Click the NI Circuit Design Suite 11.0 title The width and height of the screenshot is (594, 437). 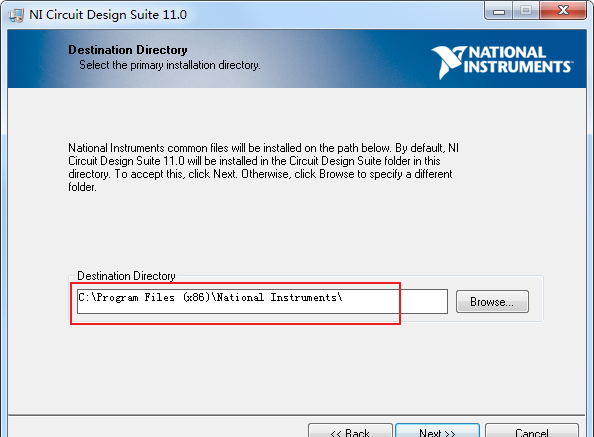(x=108, y=15)
